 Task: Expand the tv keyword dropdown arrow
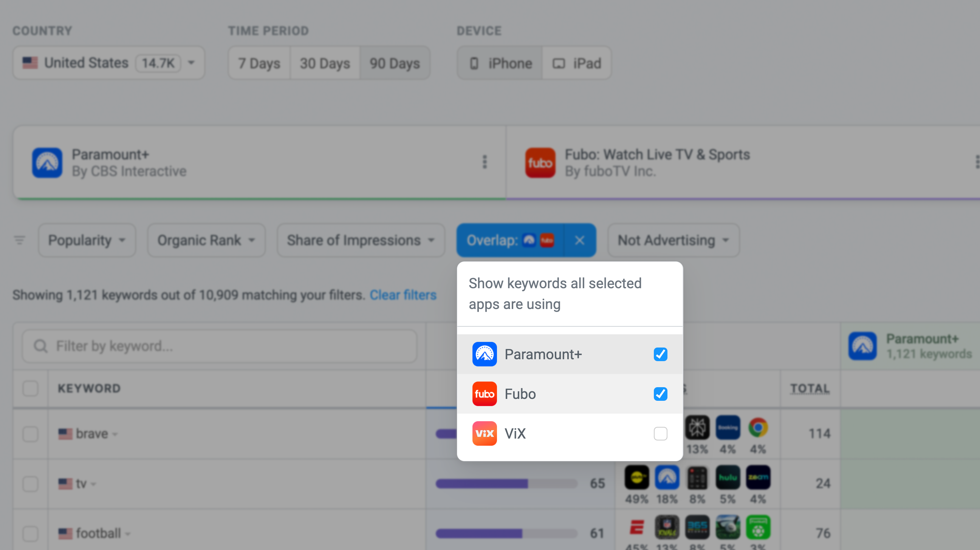(94, 484)
